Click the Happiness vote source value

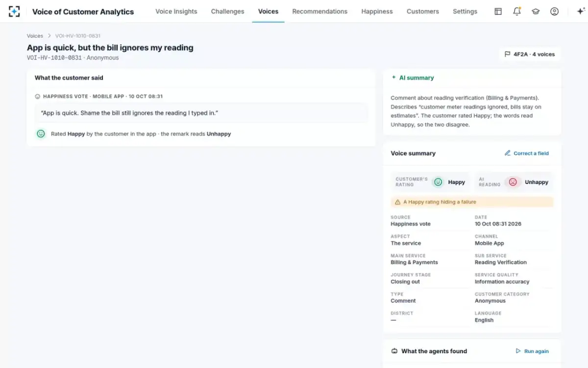click(x=411, y=224)
